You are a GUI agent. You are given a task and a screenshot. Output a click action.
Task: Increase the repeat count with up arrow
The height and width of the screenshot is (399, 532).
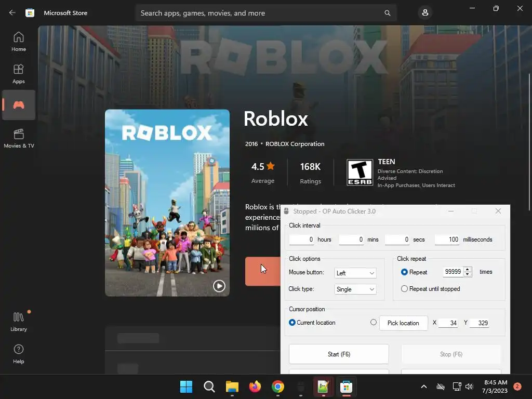(468, 270)
